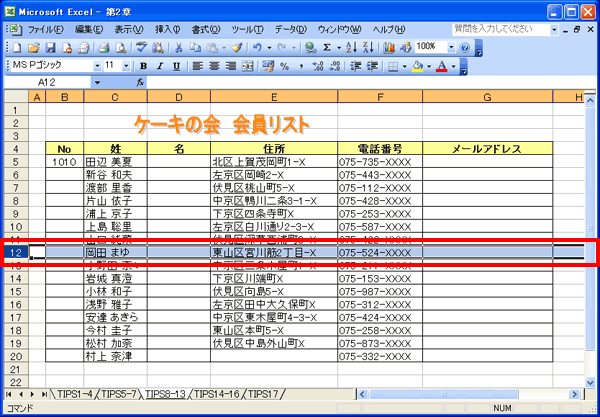This screenshot has height=417, width=600.
Task: Toggle Bold formatting
Action: click(143, 67)
